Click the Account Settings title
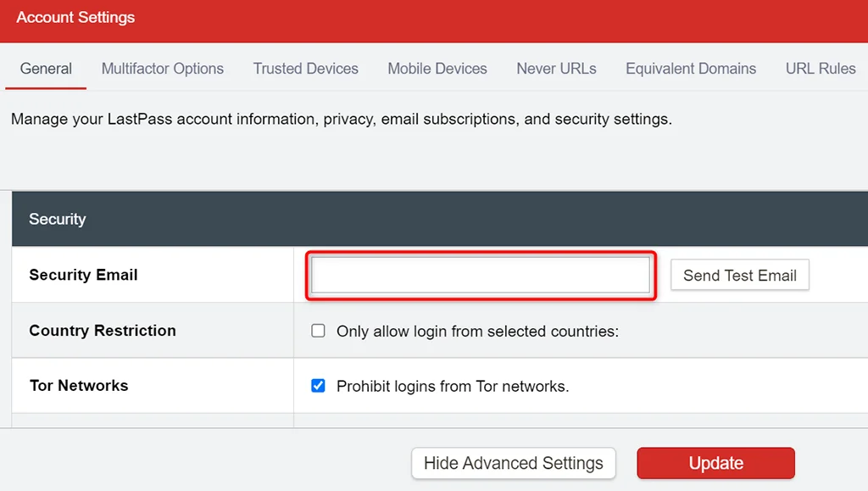Image resolution: width=868 pixels, height=491 pixels. [75, 18]
